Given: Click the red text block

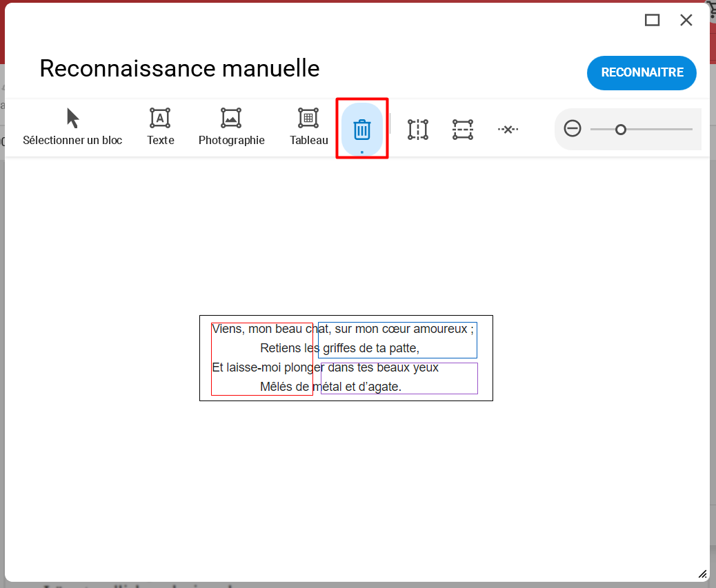Looking at the screenshot, I should [x=262, y=359].
